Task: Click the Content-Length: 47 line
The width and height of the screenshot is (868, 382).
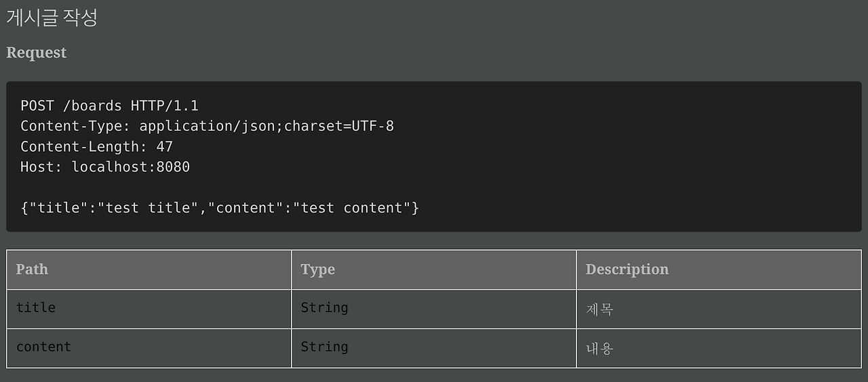Action: point(96,146)
